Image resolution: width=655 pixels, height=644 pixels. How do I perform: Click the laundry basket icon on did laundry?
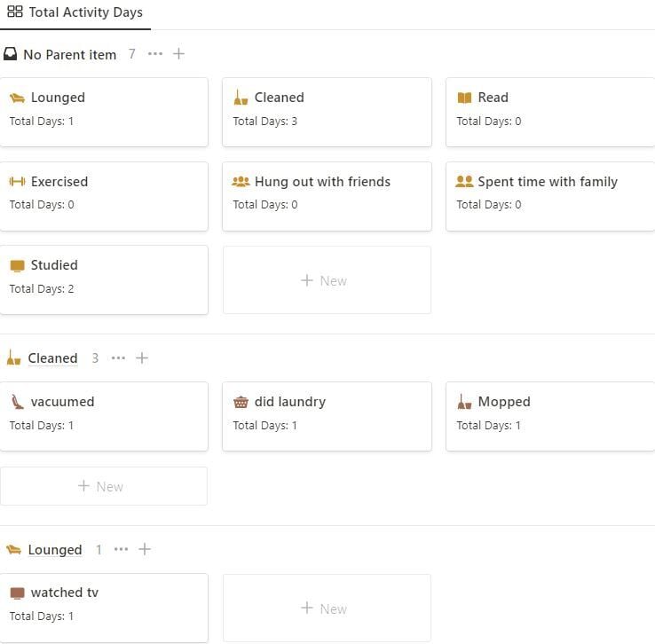pos(241,402)
